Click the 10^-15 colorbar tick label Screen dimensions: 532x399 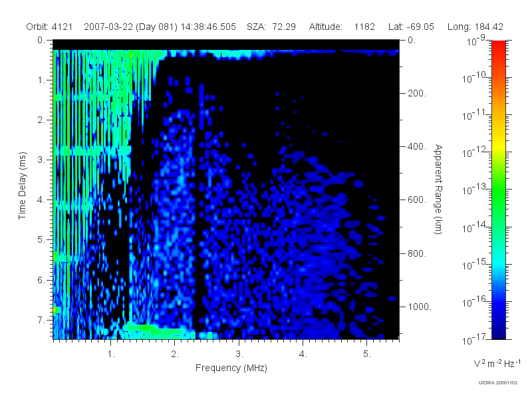[x=475, y=264]
